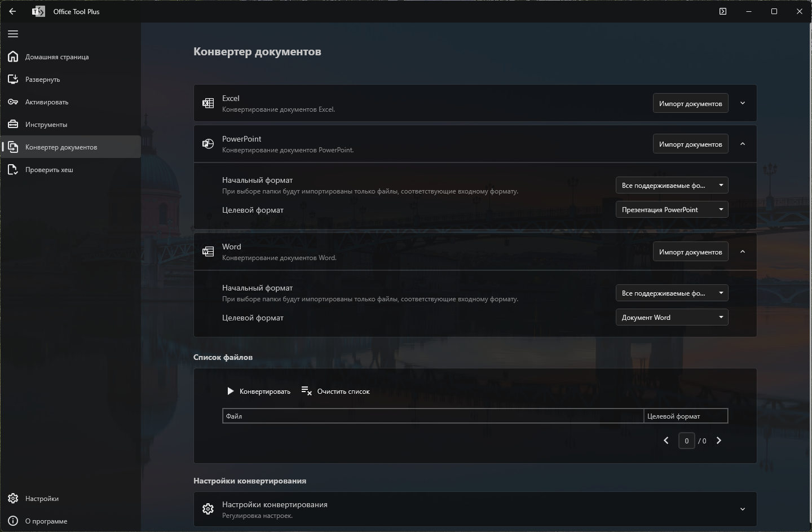812x532 pixels.
Task: Click Очистить список button
Action: click(336, 391)
